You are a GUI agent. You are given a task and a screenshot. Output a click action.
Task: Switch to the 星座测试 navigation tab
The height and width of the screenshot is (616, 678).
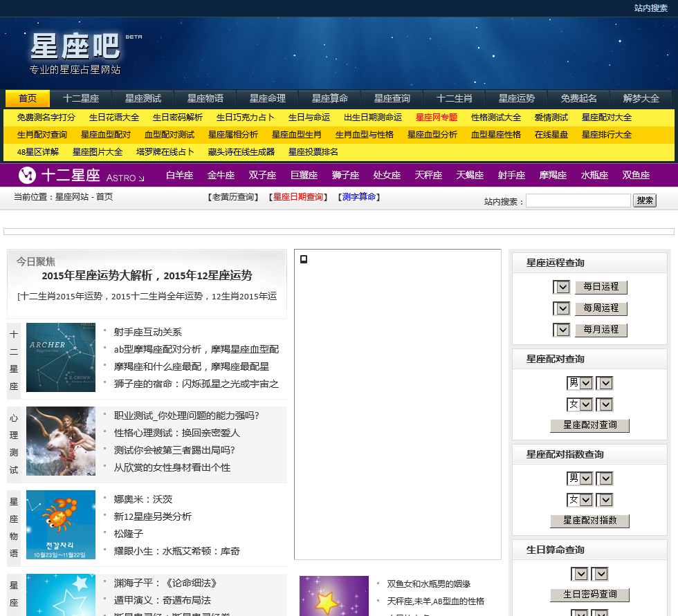pos(143,98)
